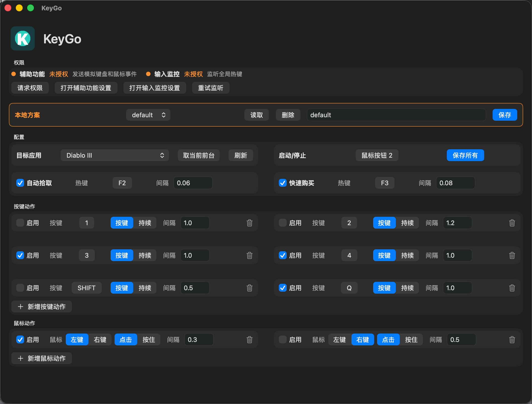The width and height of the screenshot is (532, 404).
Task: Open 打开辅助功能设置
Action: pos(86,88)
